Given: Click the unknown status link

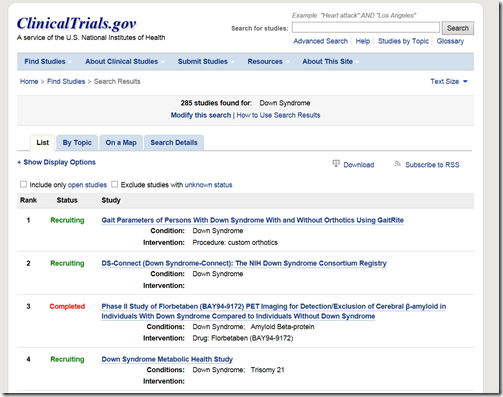Looking at the screenshot, I should pos(208,185).
